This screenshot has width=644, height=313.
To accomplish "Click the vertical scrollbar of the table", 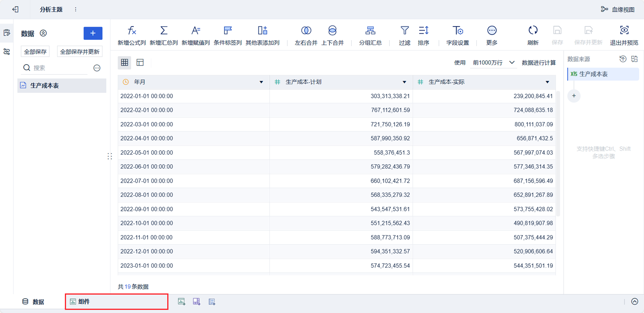I will click(x=558, y=153).
